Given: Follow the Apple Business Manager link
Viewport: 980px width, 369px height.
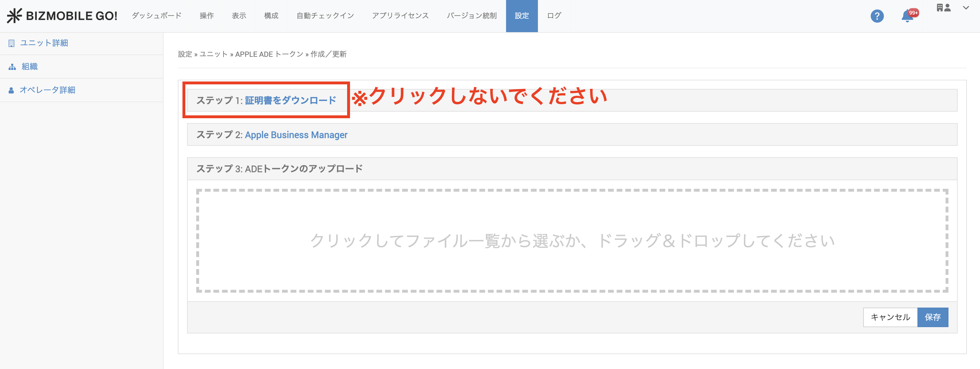Looking at the screenshot, I should [x=296, y=135].
